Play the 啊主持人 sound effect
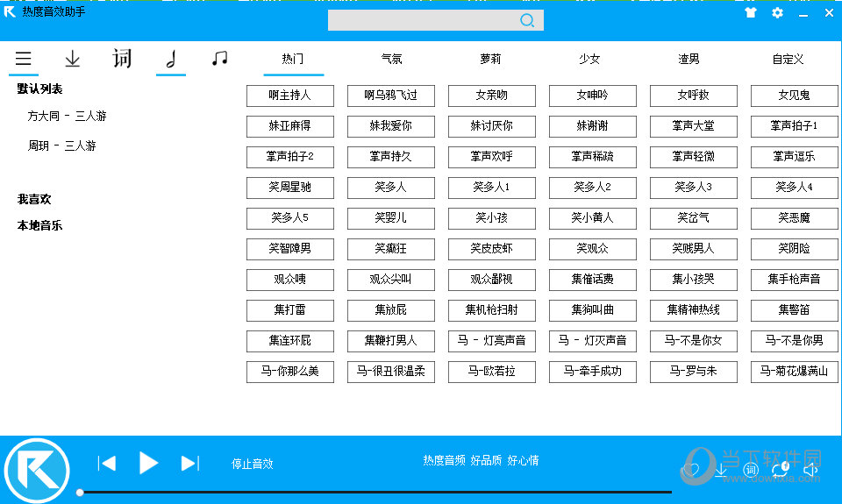 click(x=290, y=96)
